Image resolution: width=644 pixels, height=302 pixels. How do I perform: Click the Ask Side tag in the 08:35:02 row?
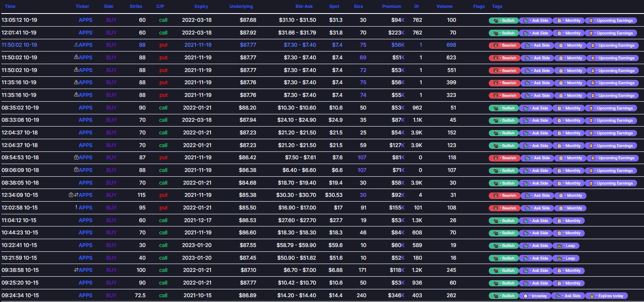tap(536, 108)
